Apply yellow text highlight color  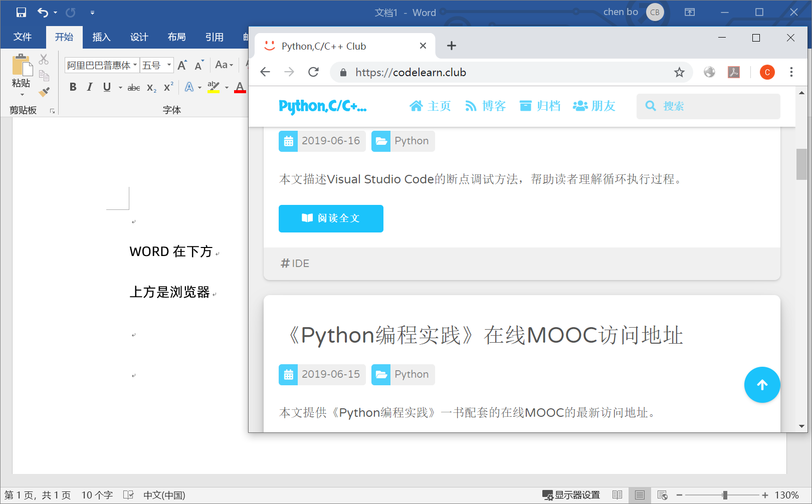click(214, 87)
